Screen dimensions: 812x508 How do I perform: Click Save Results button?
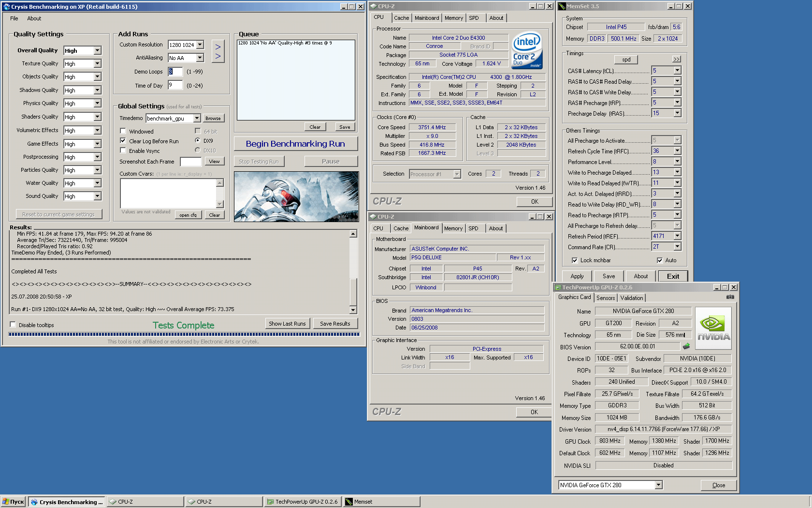coord(335,324)
